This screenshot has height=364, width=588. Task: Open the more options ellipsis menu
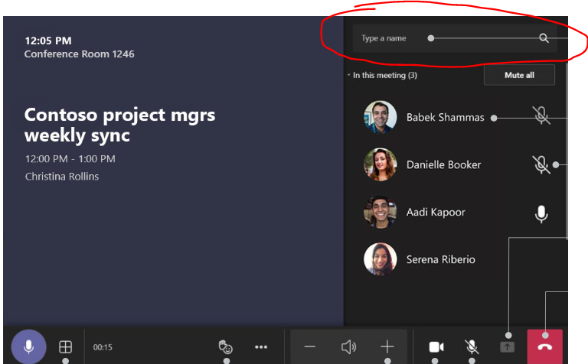point(261,347)
